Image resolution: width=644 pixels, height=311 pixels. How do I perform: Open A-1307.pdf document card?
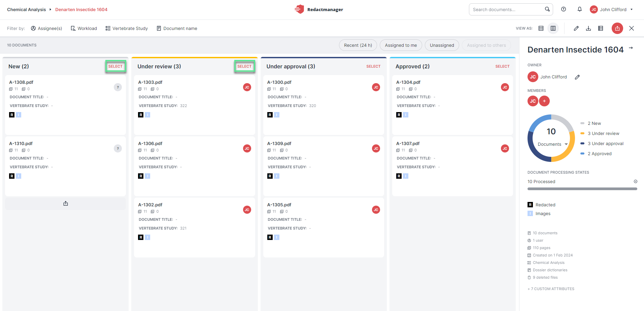coord(452,166)
